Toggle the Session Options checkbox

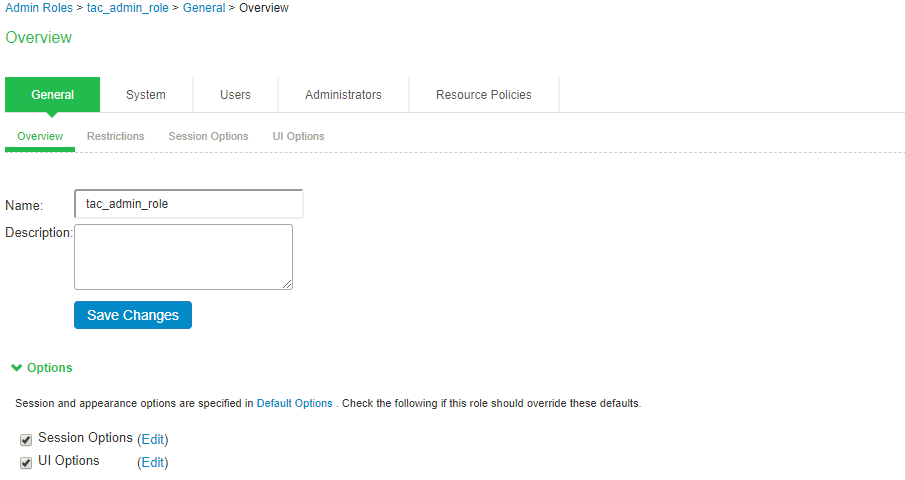click(26, 439)
